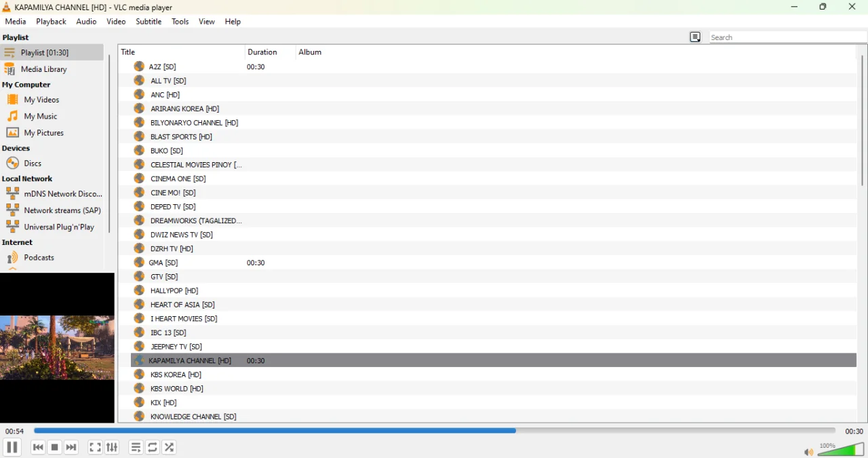
Task: Click the sidebar vertical scrollbar
Action: [x=109, y=144]
